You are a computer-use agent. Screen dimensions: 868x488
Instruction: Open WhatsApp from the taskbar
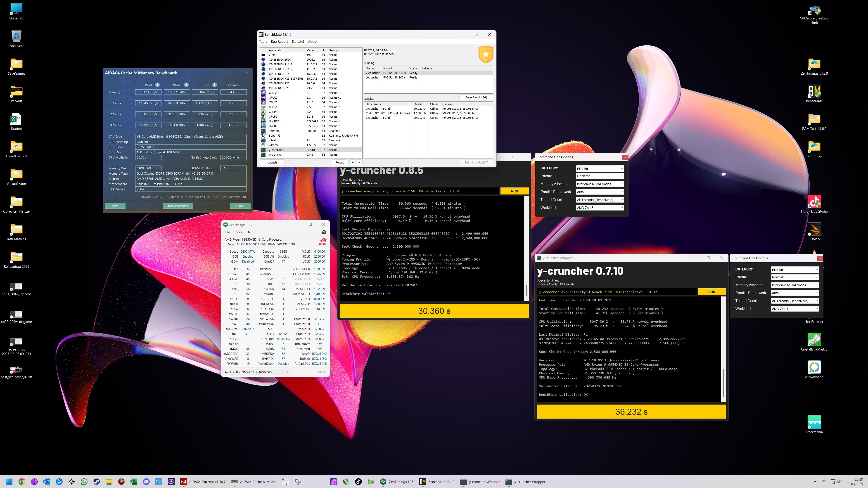(84, 482)
